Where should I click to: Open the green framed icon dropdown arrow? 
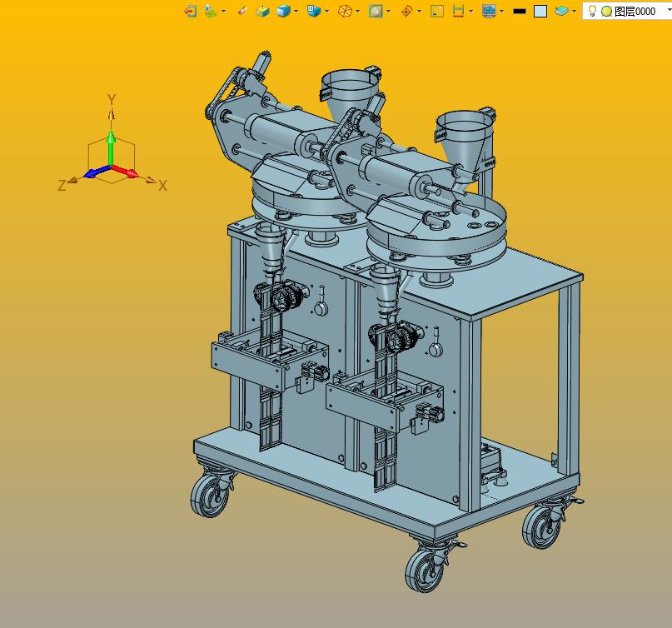(389, 11)
